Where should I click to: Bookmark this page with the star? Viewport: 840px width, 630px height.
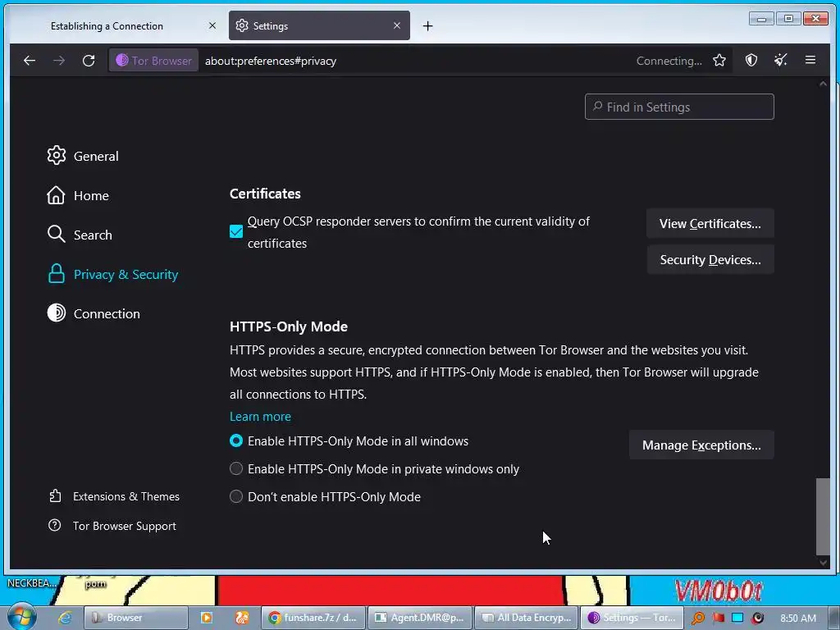[x=719, y=61]
